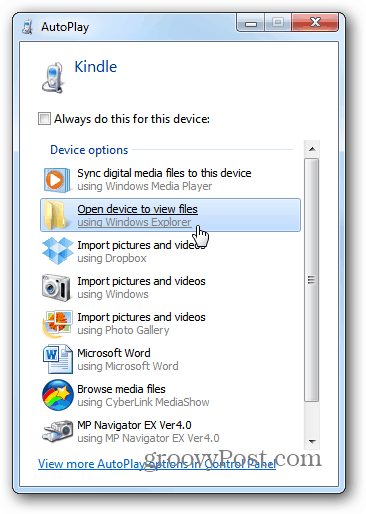This screenshot has width=366, height=514.
Task: Click the MP Navigator EX scanner icon
Action: tap(57, 431)
